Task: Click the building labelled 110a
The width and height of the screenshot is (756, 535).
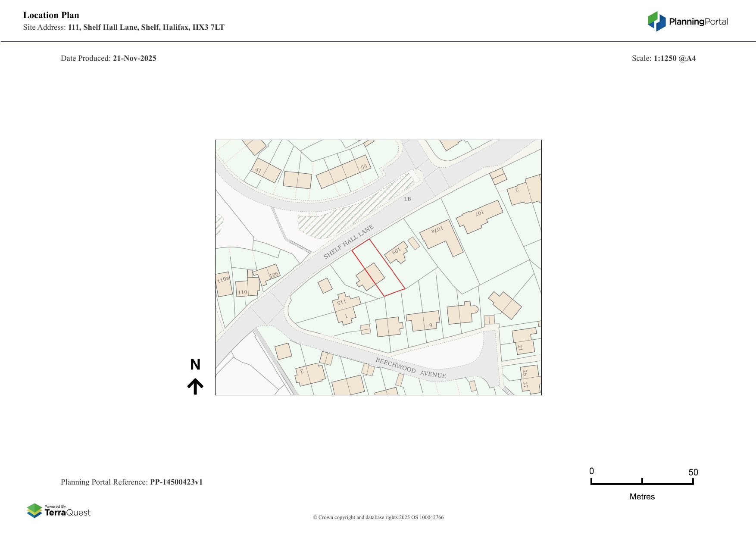Action: point(223,285)
